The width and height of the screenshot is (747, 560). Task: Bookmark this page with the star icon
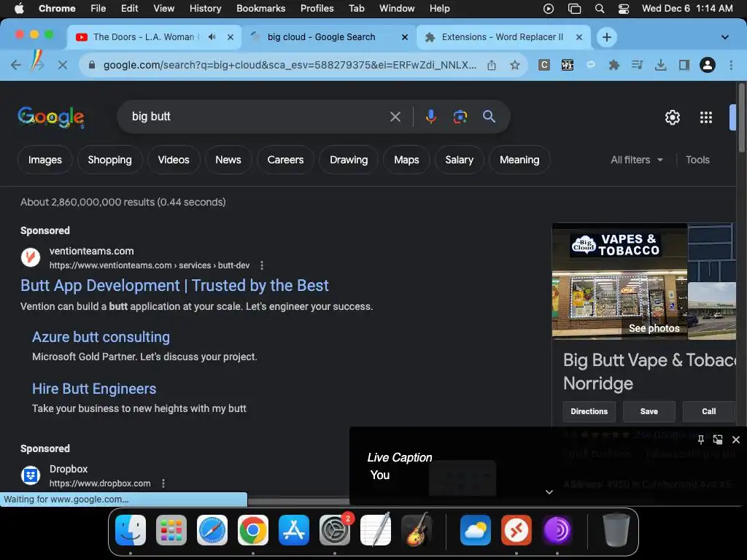(x=514, y=65)
